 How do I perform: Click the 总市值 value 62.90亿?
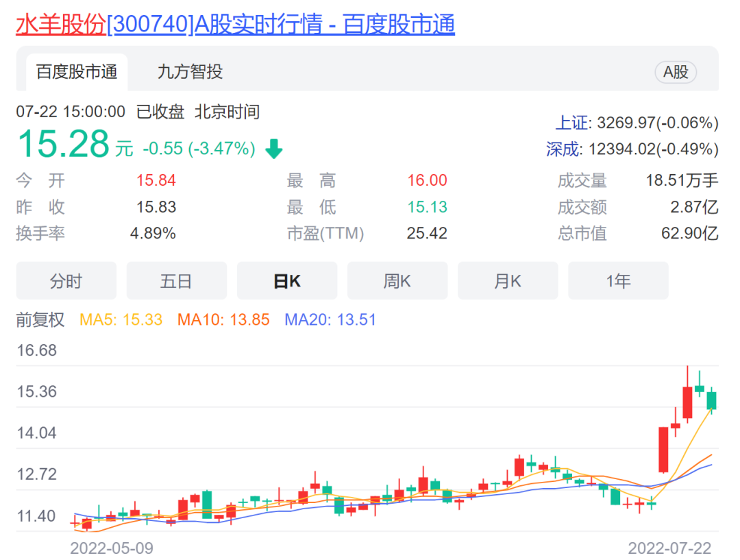click(689, 233)
